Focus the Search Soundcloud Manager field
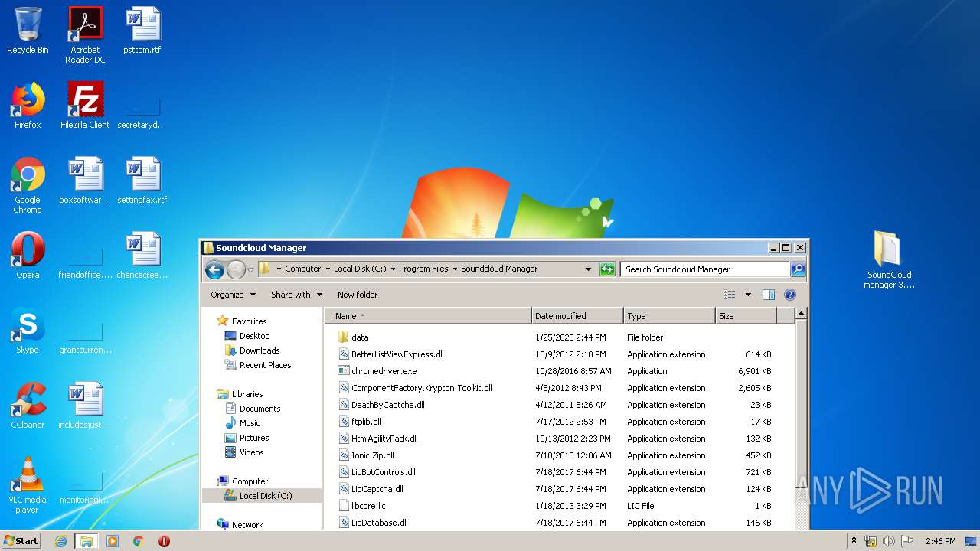The width and height of the screenshot is (980, 551). [704, 269]
